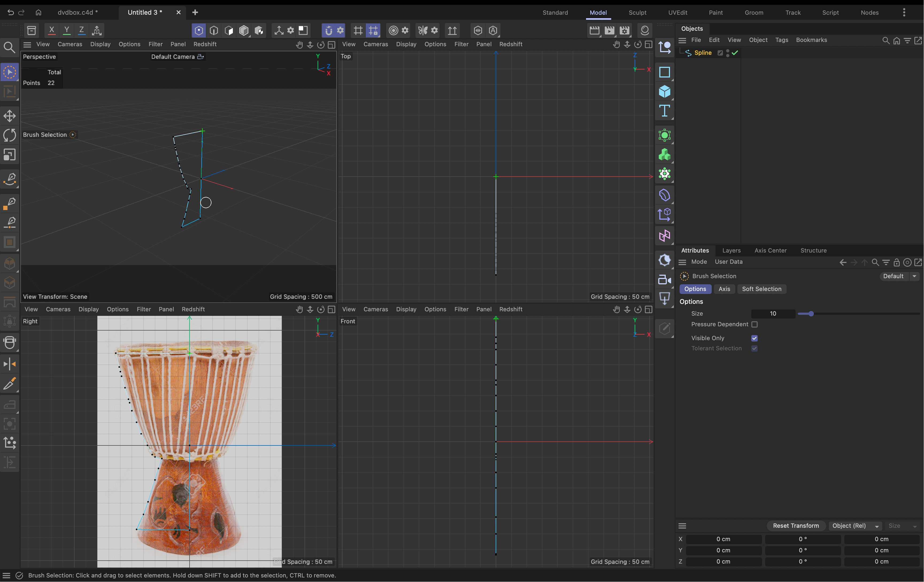Select the Rotate tool in the left toolbar
The image size is (924, 582).
10,135
